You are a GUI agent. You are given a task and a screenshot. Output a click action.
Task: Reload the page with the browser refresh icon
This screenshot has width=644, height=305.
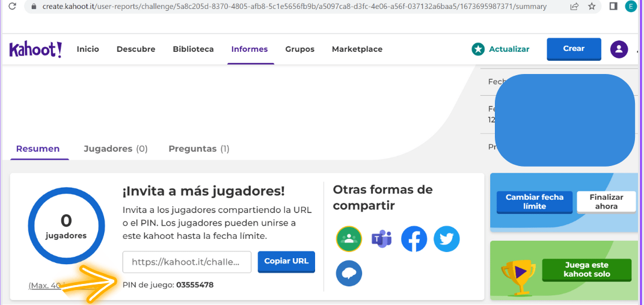pyautogui.click(x=12, y=7)
